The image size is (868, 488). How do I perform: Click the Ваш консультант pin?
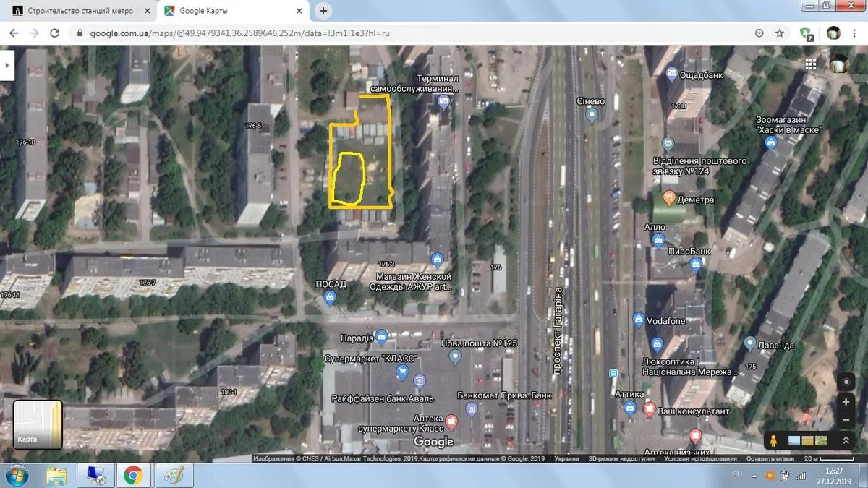[x=649, y=408]
